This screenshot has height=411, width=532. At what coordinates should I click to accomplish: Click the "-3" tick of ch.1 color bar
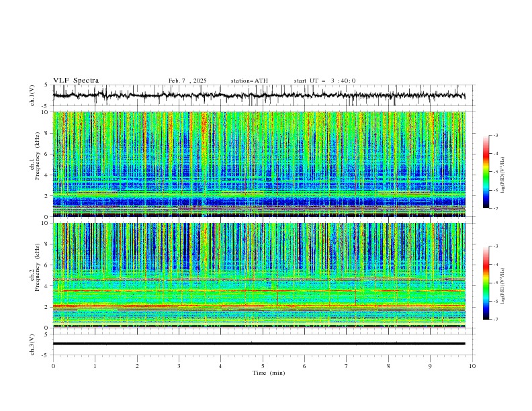(x=496, y=135)
